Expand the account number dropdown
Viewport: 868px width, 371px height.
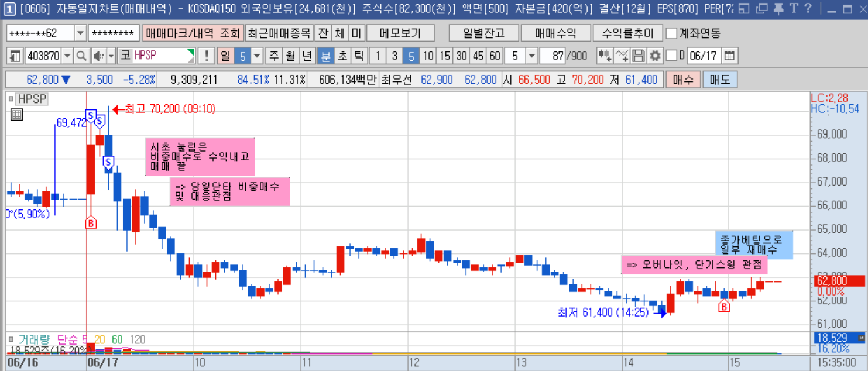(x=81, y=33)
